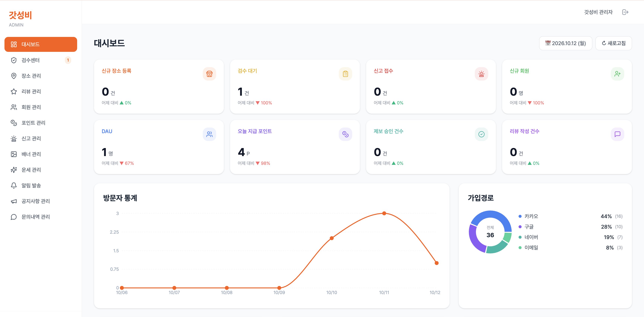Viewport: 644px width, 317px height.
Task: Click the star icon next to 리뷰 관리
Action: tap(14, 92)
